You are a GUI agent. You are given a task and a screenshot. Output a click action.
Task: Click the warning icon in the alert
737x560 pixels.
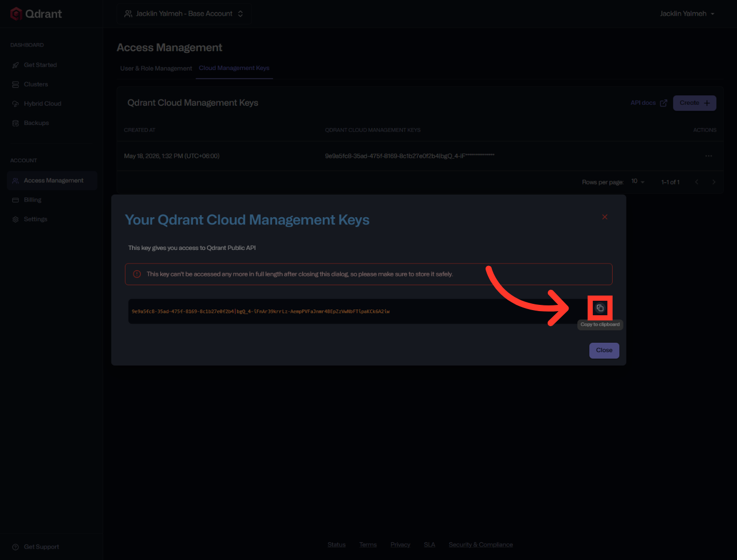[x=137, y=274]
